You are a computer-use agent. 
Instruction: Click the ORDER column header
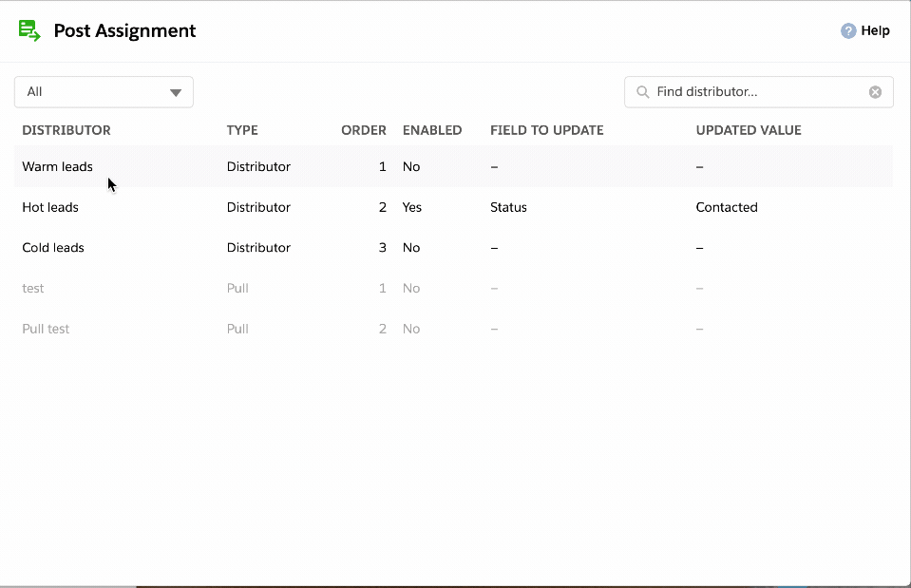pyautogui.click(x=364, y=130)
